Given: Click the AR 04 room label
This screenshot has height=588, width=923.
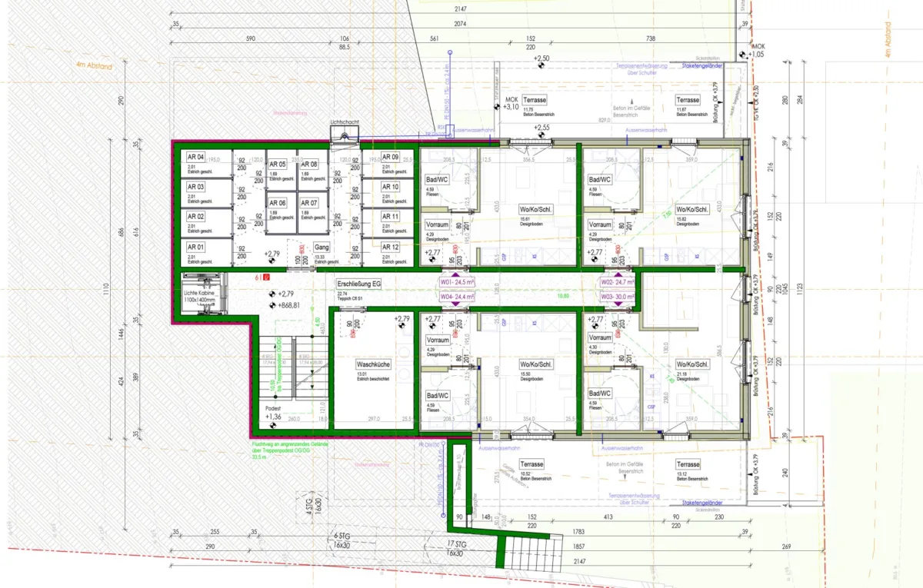Looking at the screenshot, I should click(195, 157).
